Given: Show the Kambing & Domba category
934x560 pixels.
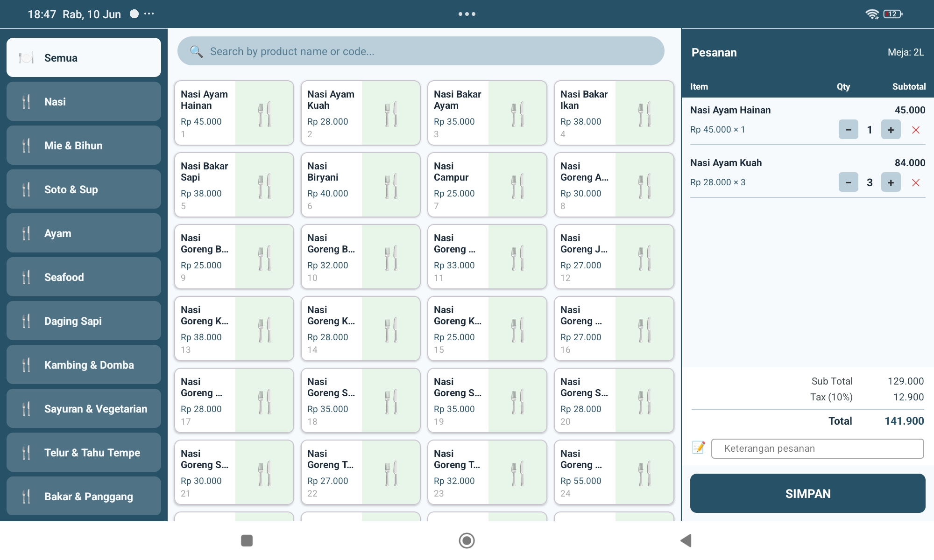Looking at the screenshot, I should pos(84,364).
